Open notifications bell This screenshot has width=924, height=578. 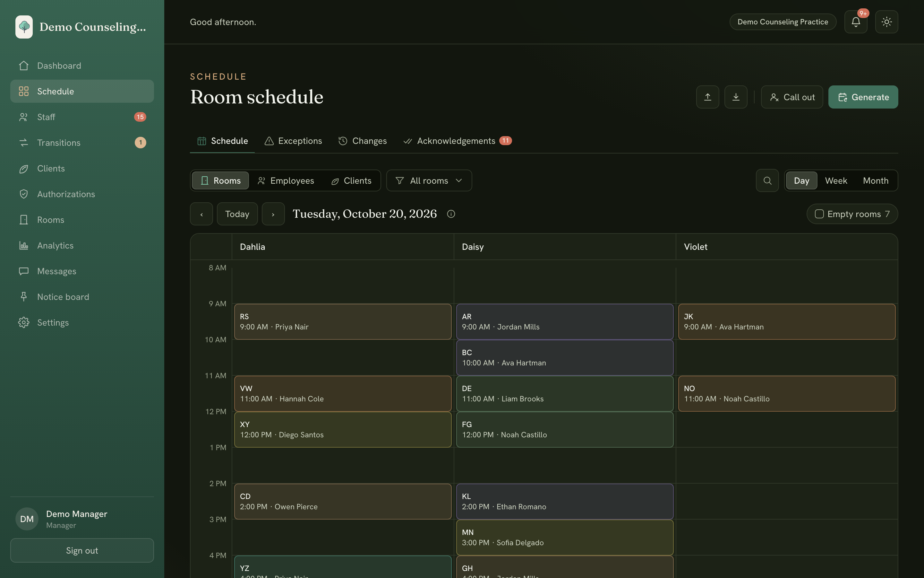(x=856, y=22)
